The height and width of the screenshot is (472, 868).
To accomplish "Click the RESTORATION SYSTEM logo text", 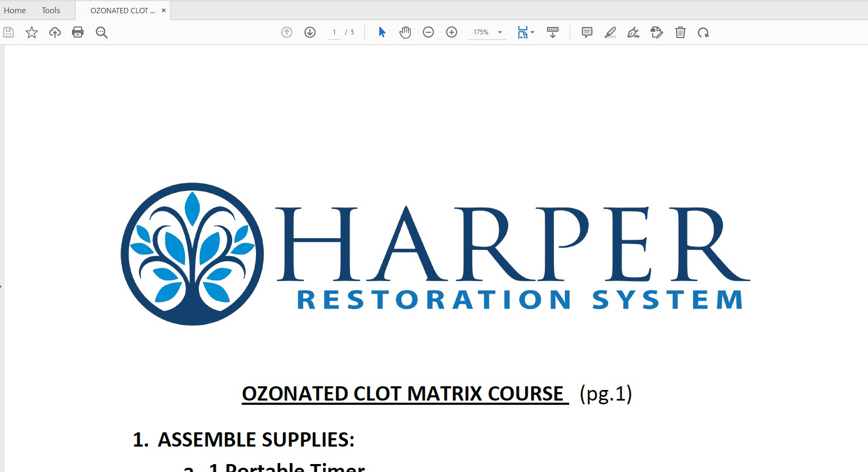I will (520, 299).
